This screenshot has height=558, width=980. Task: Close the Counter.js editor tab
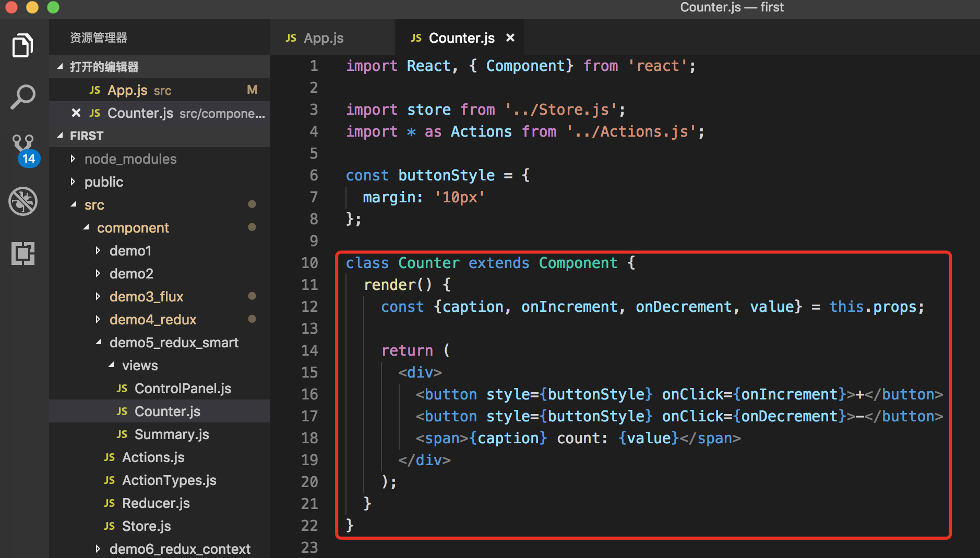(510, 38)
